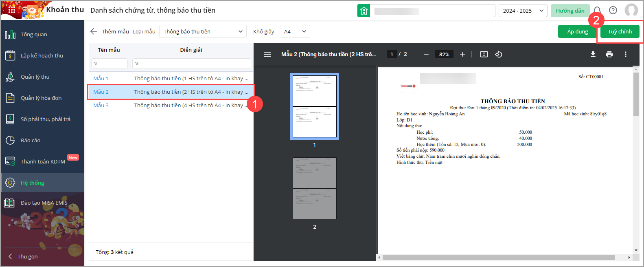Open Thanh toán KDTM menu

tap(42, 161)
